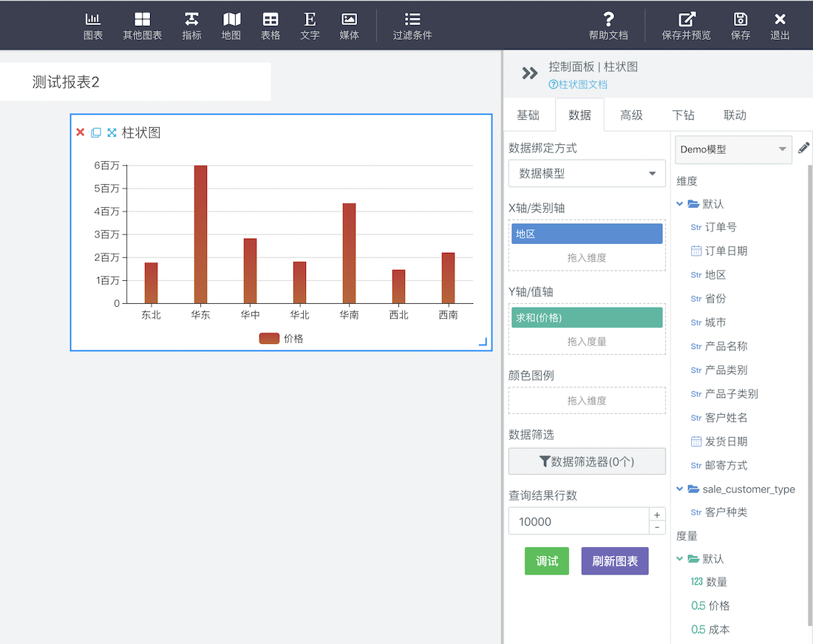
Task: Collapse the 默认 dimension folder
Action: tap(680, 204)
